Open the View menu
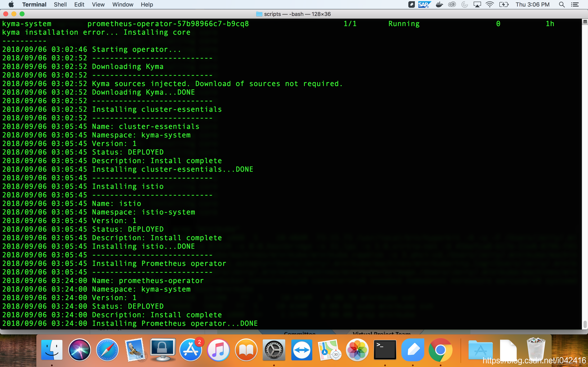The height and width of the screenshot is (367, 588). tap(98, 4)
